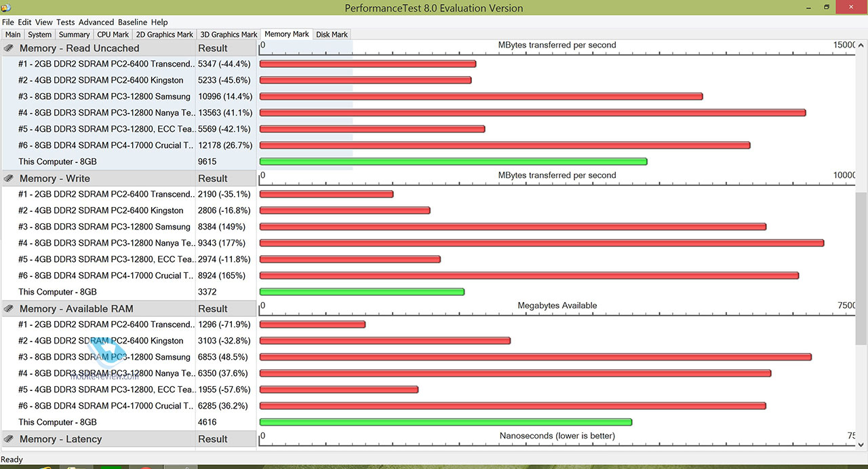This screenshot has width=868, height=469.
Task: Click the This Computer - 8GB label under Read Uncached
Action: click(x=58, y=162)
